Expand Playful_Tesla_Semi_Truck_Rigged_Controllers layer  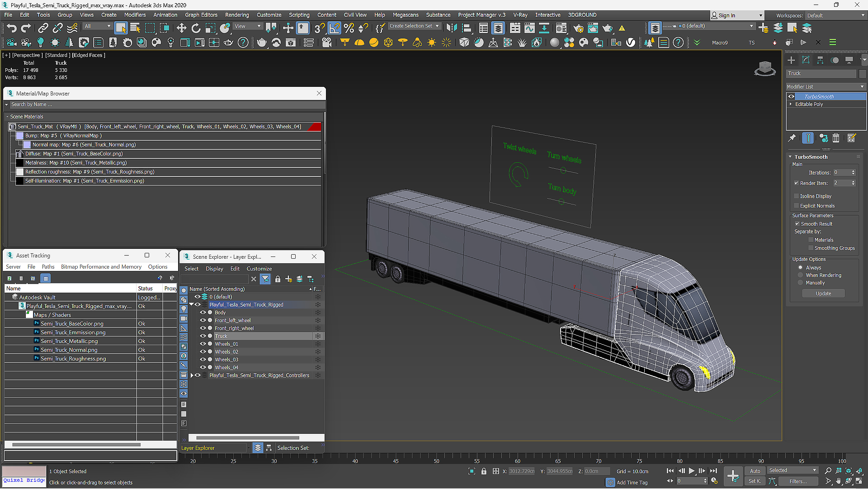click(x=192, y=375)
